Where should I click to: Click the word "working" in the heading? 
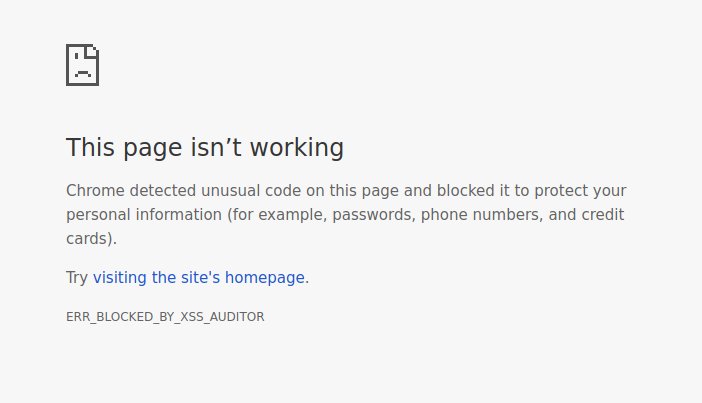coord(296,148)
